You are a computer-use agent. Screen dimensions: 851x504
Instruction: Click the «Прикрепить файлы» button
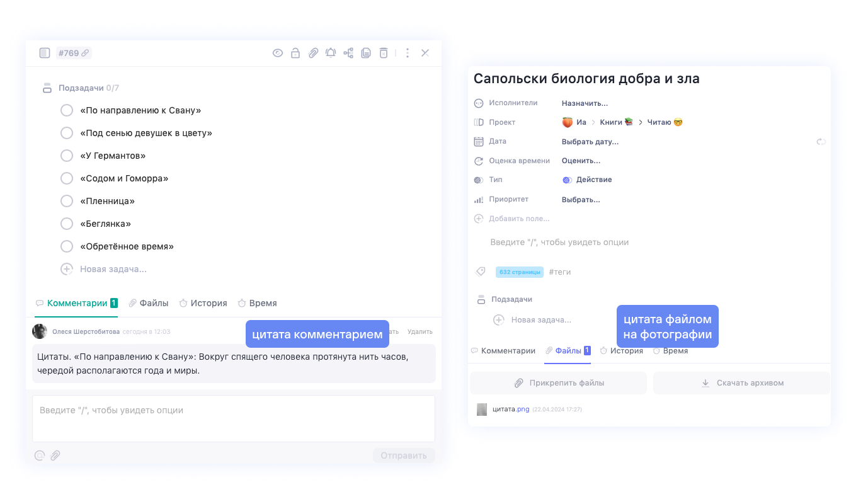tap(559, 383)
